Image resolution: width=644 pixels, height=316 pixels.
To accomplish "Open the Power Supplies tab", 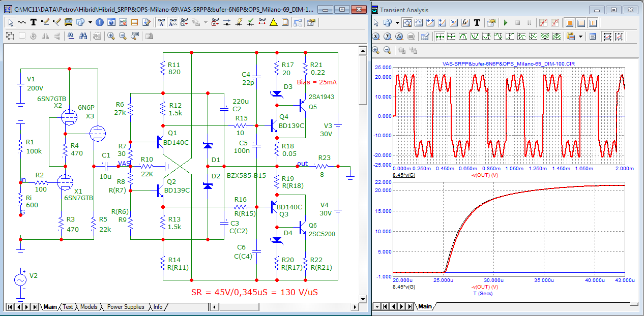I will point(125,307).
